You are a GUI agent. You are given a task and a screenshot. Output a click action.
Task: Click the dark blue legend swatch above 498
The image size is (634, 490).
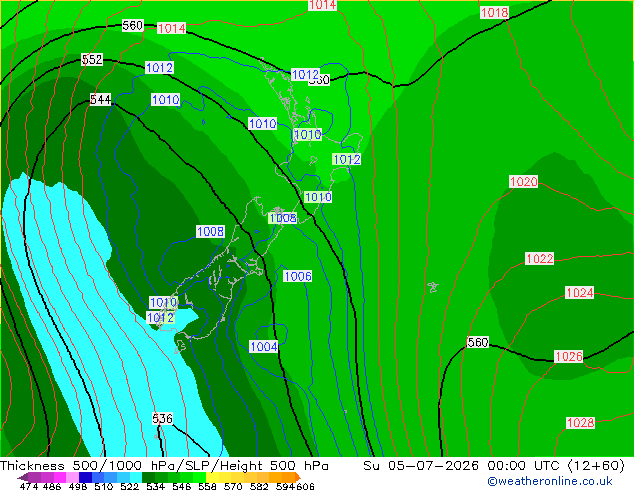pos(85,477)
